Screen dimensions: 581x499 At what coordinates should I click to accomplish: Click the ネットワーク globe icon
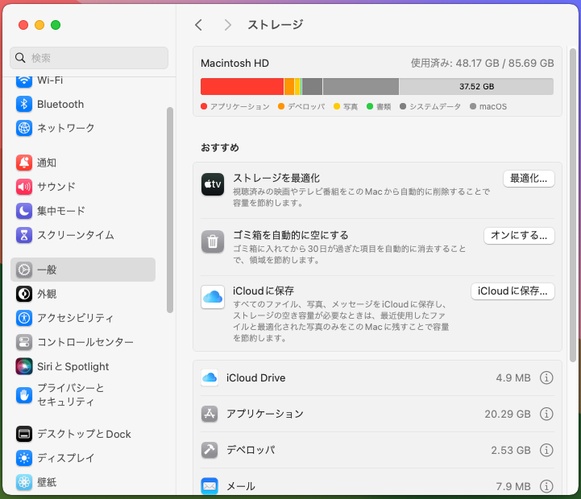point(24,128)
